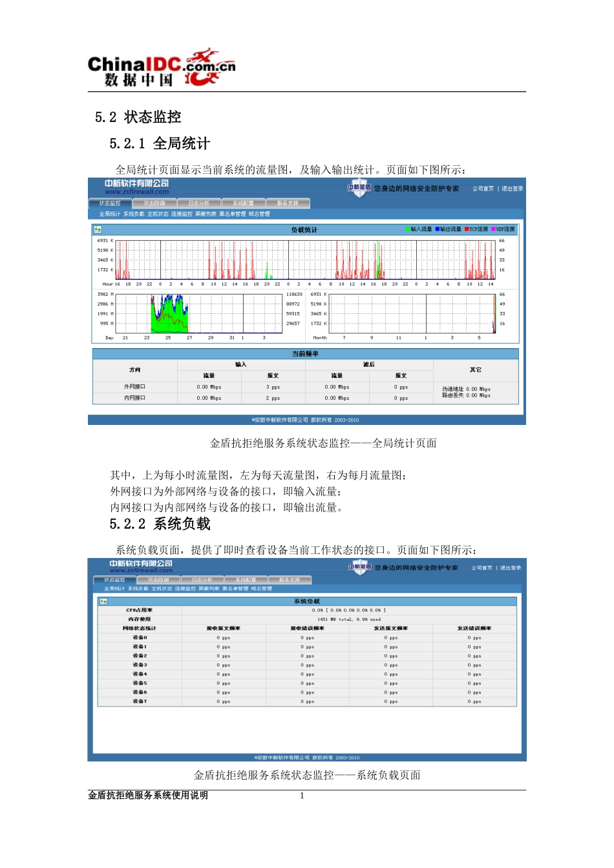Select 主机状态 submenu on 系统负载 page
Screen dimensions: 614x868
(162, 589)
